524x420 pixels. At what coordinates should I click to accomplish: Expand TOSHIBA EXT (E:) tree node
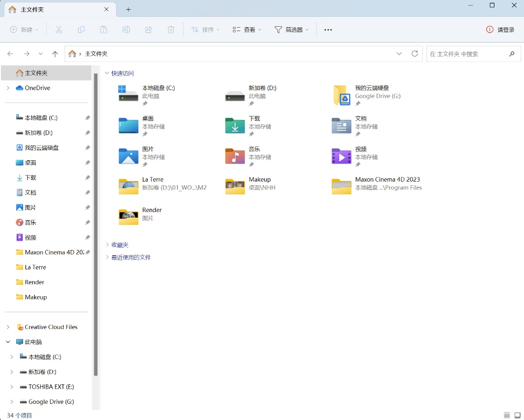pos(12,387)
